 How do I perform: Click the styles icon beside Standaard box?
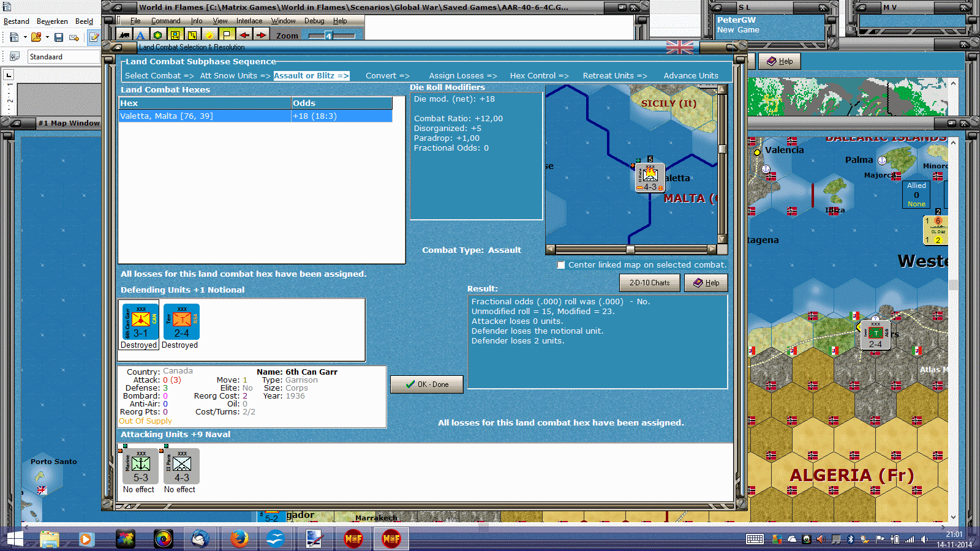[x=15, y=56]
